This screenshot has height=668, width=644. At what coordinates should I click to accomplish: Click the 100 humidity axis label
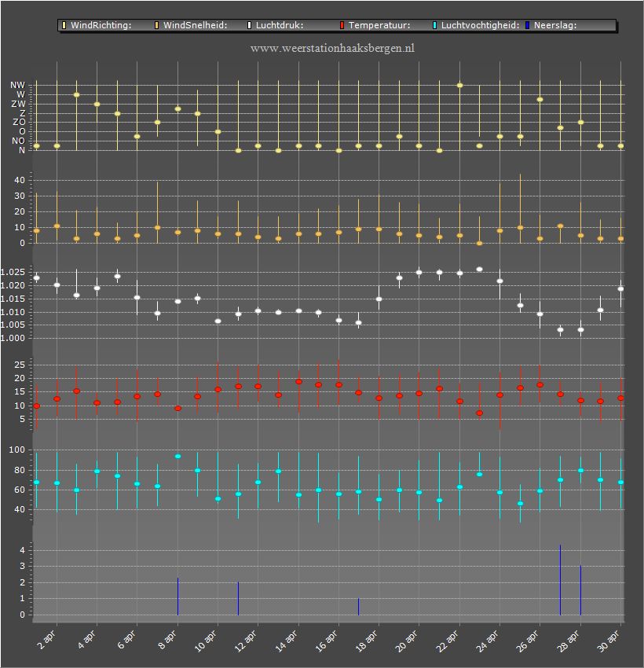(17, 450)
